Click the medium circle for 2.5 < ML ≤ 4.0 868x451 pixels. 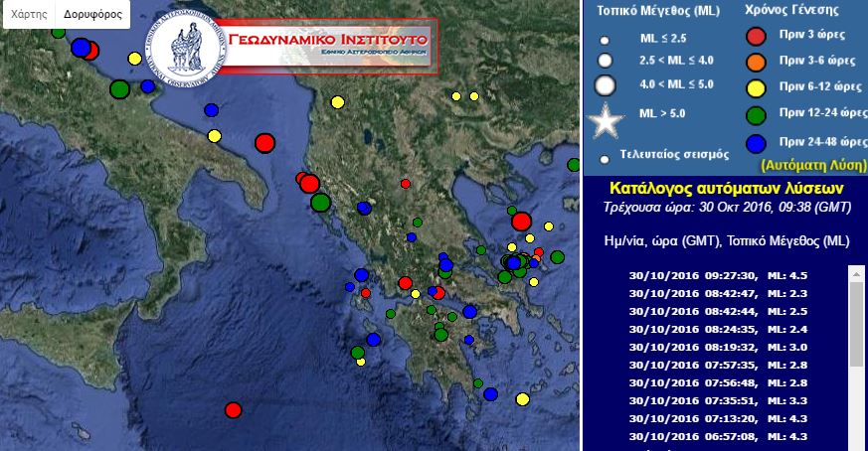[606, 61]
